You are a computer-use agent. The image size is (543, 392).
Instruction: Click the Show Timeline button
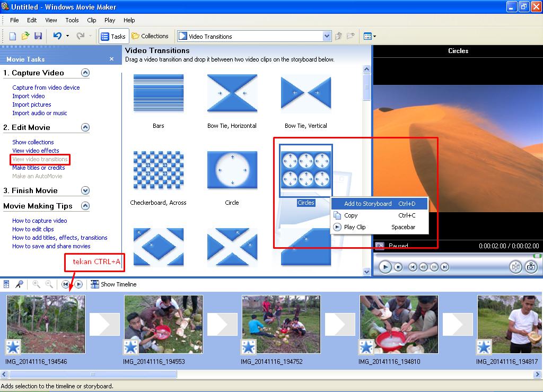point(113,284)
